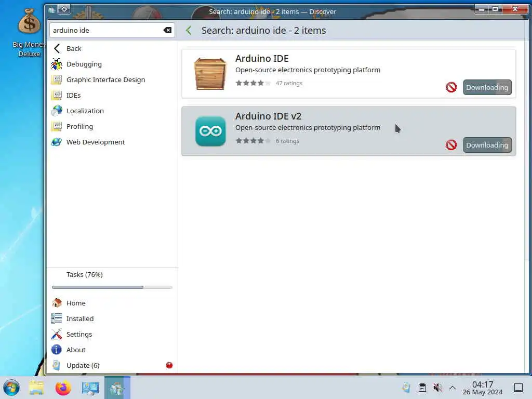Open the Profiling category
Viewport: 532px width, 399px height.
coord(112,127)
